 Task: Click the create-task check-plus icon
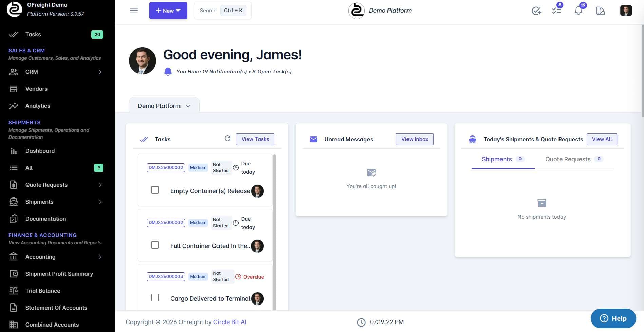pyautogui.click(x=536, y=11)
